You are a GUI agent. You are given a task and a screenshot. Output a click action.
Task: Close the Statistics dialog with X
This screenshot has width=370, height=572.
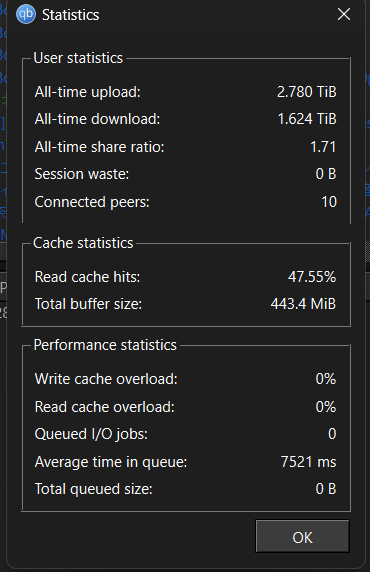[344, 15]
